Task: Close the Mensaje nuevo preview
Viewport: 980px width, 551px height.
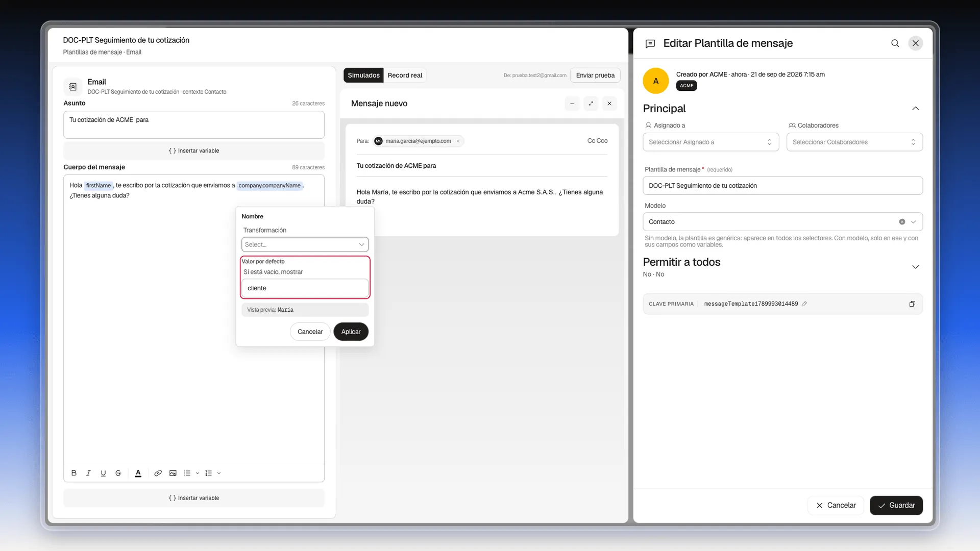Action: click(x=609, y=104)
